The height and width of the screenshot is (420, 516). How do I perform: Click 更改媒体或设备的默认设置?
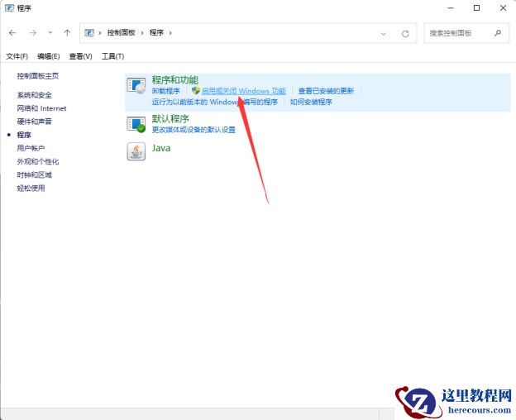(x=193, y=130)
